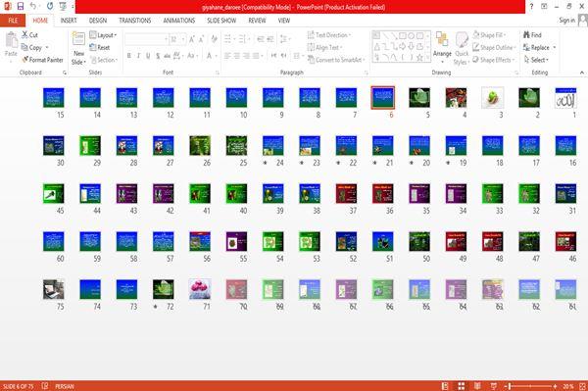588x391 pixels.
Task: Click the animation star under slide 19
Action: pos(448,163)
